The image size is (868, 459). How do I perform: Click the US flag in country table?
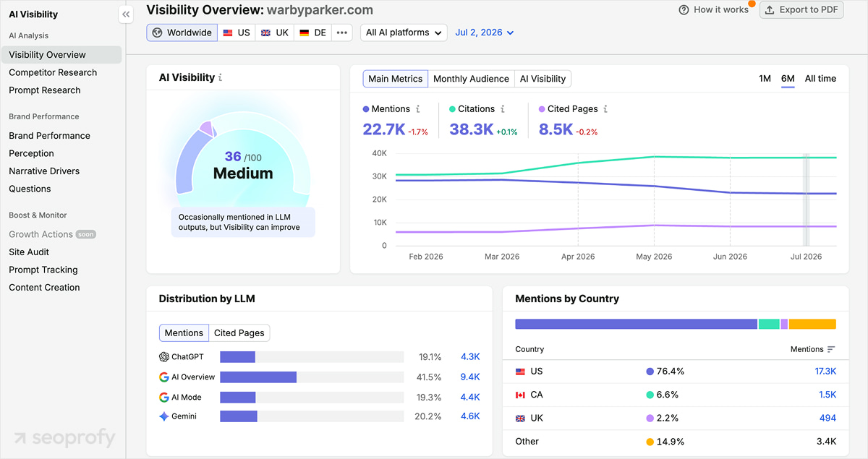click(x=520, y=372)
